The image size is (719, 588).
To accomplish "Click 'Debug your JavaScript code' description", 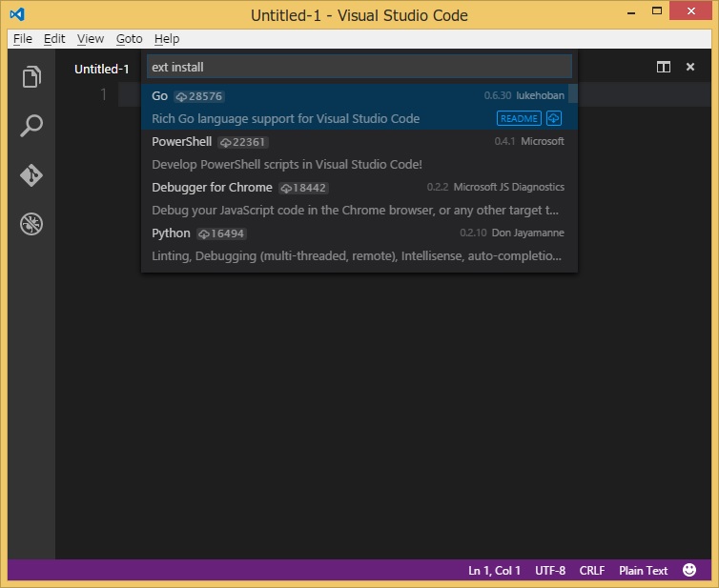I will (x=356, y=211).
